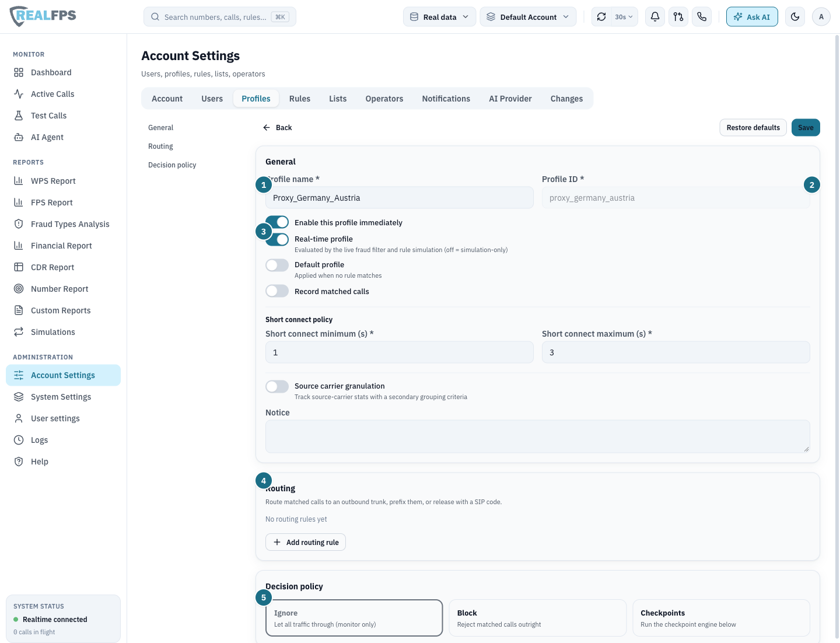Enable Source carrier granulation
The image size is (840, 643).
click(x=277, y=386)
